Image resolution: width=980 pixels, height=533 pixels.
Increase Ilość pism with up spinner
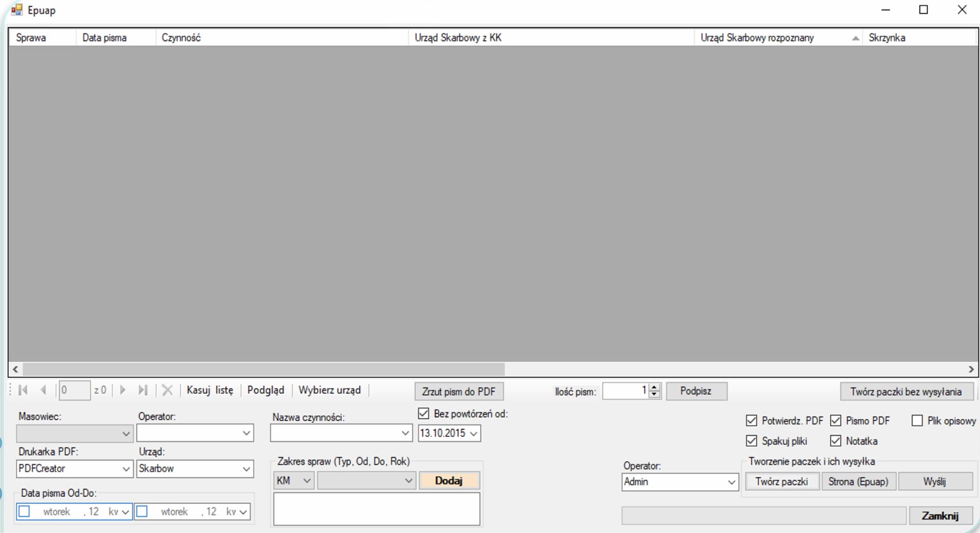[655, 387]
